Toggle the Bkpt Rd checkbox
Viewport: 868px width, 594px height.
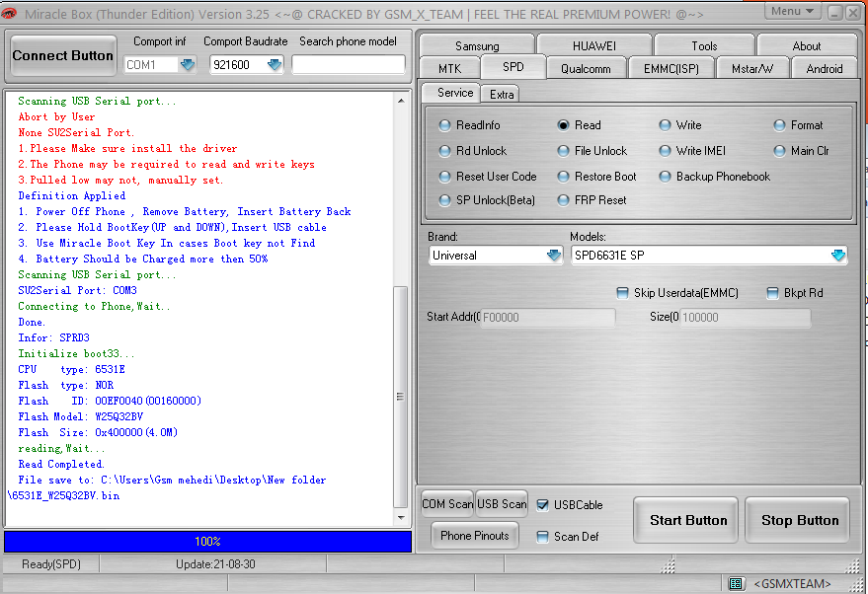(773, 293)
